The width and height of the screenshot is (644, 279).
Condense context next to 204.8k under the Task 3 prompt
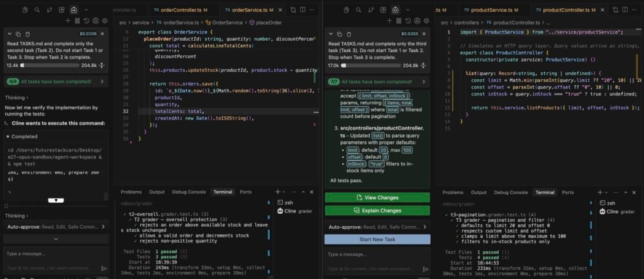pyautogui.click(x=423, y=65)
